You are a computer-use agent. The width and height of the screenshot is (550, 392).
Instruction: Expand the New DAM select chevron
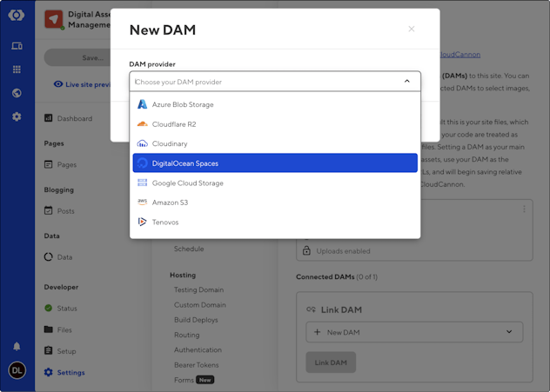click(x=509, y=332)
